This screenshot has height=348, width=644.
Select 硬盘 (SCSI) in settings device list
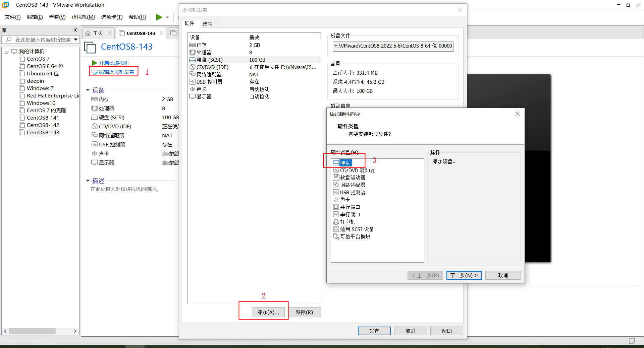click(x=254, y=60)
